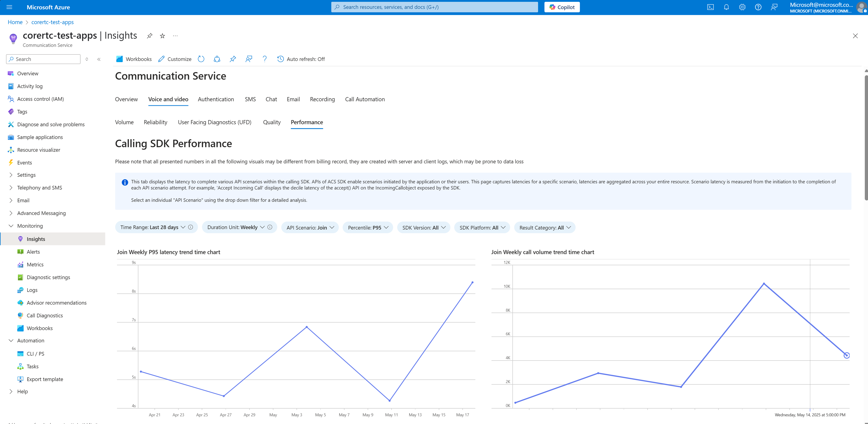Open the Help question mark in top bar

758,7
